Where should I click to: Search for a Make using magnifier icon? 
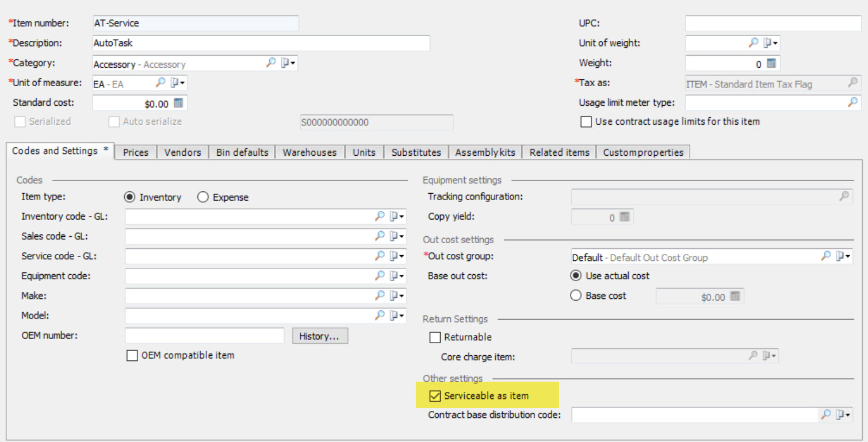380,295
